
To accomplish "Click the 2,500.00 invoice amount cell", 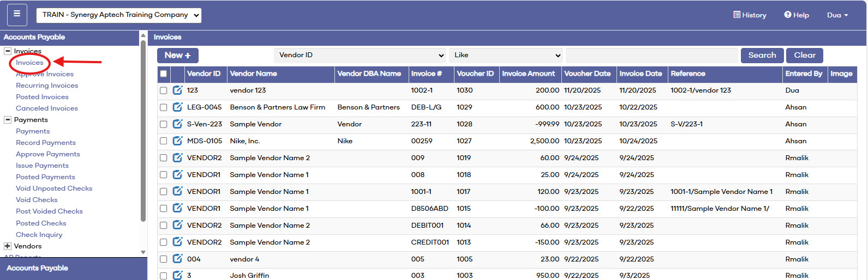I will click(544, 141).
